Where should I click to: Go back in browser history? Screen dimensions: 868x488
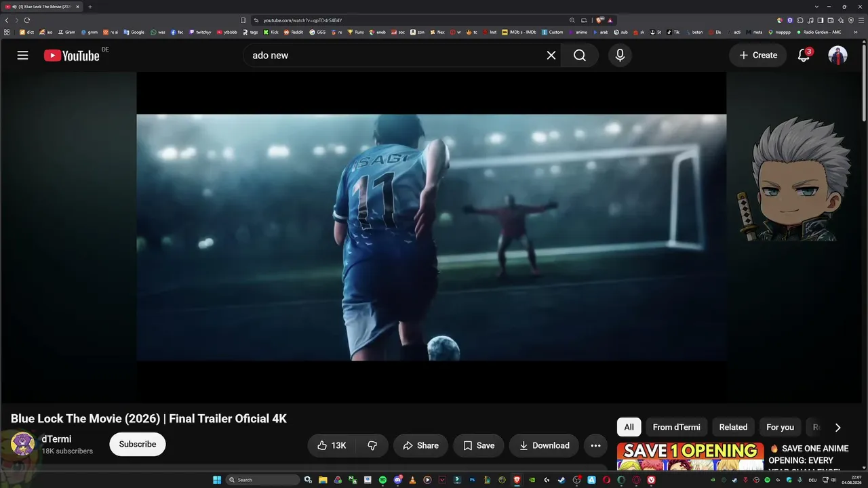coord(7,20)
